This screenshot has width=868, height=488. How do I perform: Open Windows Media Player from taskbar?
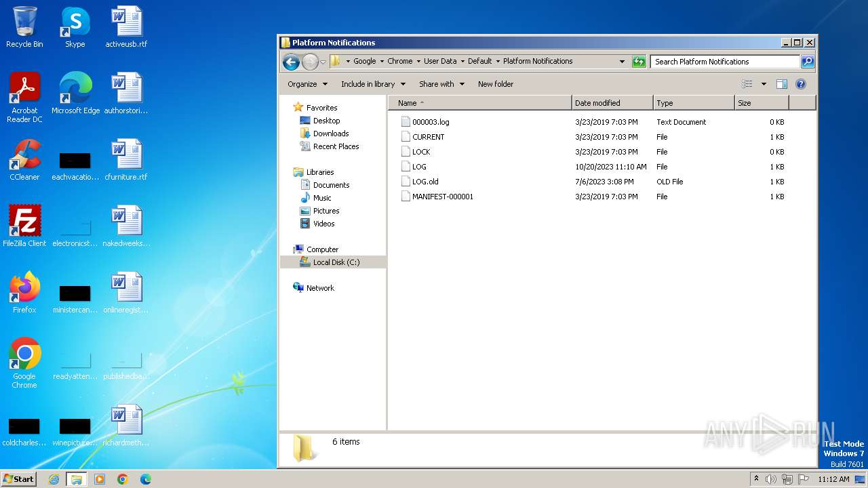tap(100, 479)
